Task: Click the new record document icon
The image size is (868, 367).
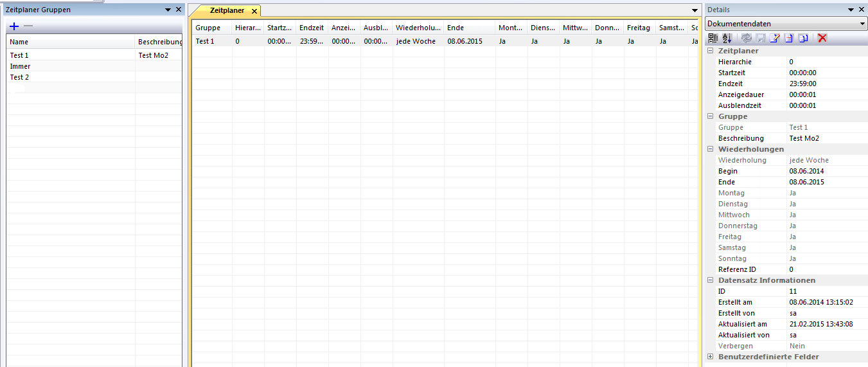Action: (x=788, y=39)
